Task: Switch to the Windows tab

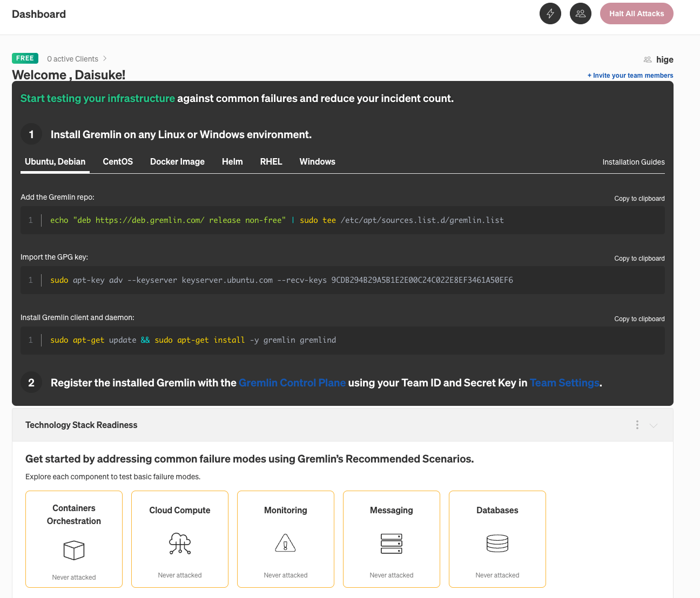Action: point(318,162)
